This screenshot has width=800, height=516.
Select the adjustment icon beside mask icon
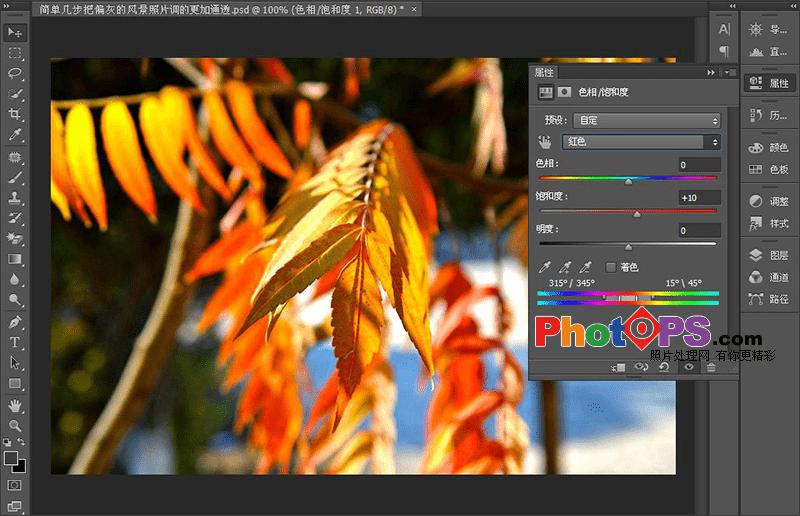pyautogui.click(x=546, y=92)
